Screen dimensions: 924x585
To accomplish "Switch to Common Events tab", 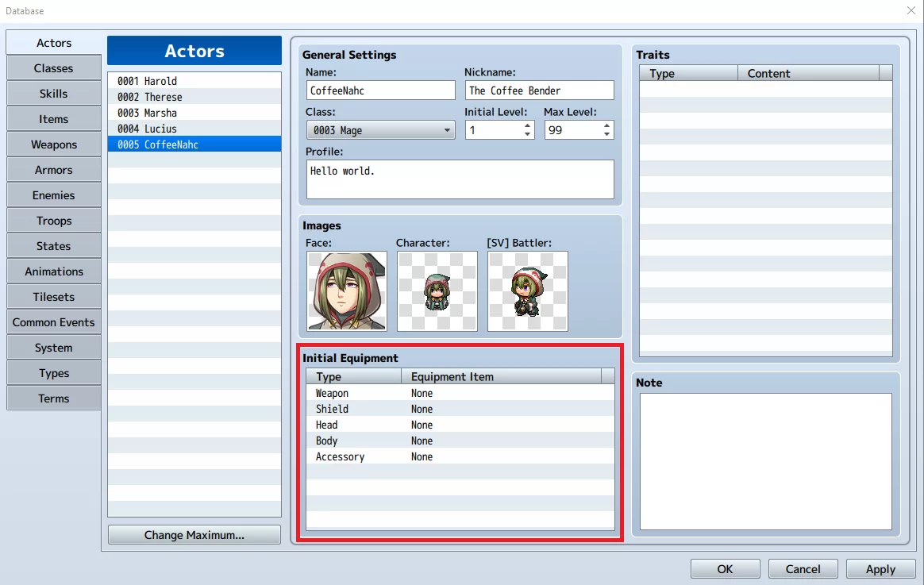I will (54, 322).
